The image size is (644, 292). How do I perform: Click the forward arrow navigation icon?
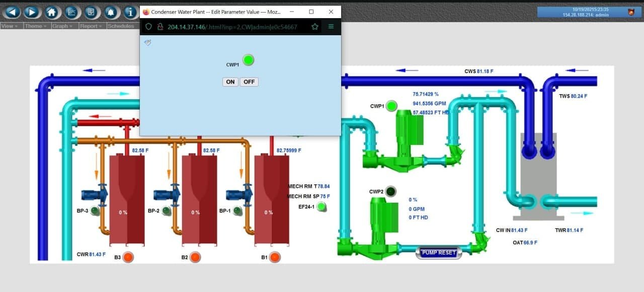(31, 12)
